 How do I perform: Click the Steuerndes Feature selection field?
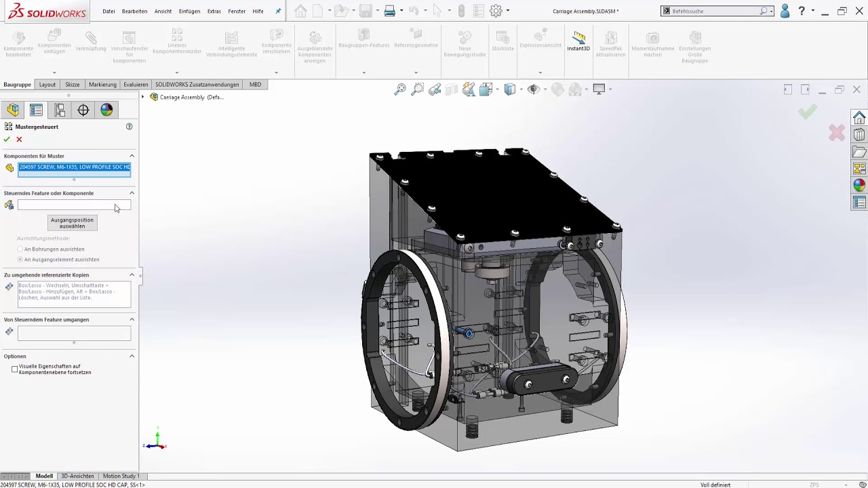click(74, 205)
